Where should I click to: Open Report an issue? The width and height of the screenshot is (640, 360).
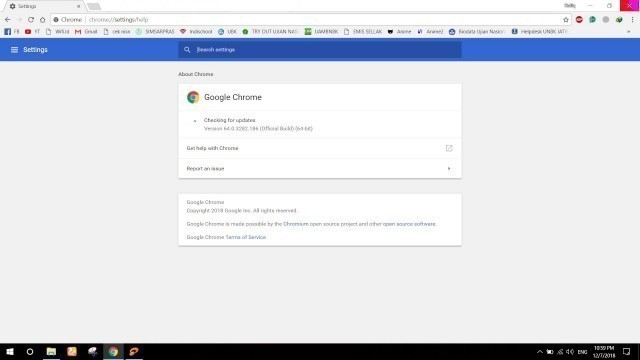(x=320, y=169)
